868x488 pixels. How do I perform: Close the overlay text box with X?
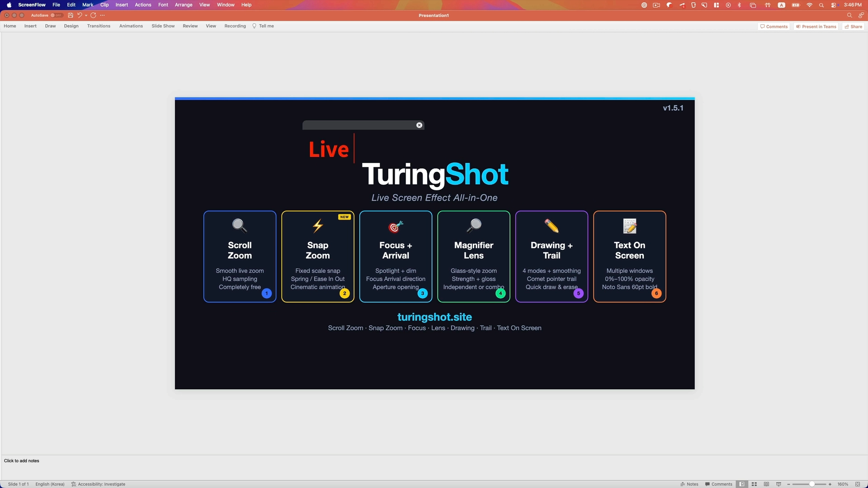(x=419, y=125)
